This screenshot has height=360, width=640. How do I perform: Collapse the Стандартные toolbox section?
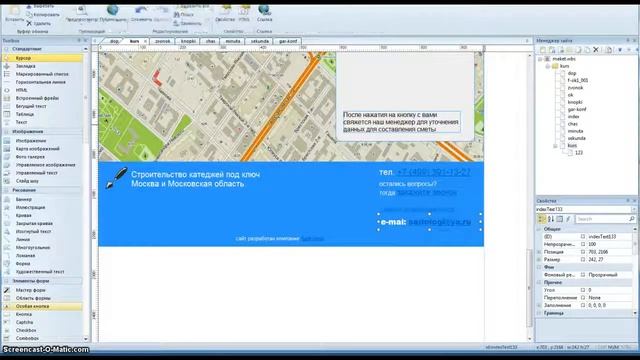point(6,49)
